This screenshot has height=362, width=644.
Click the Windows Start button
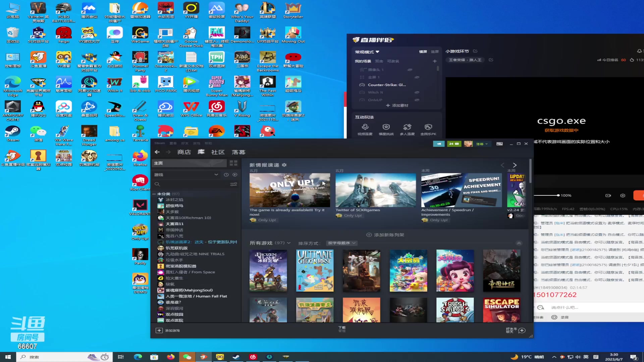(8, 357)
